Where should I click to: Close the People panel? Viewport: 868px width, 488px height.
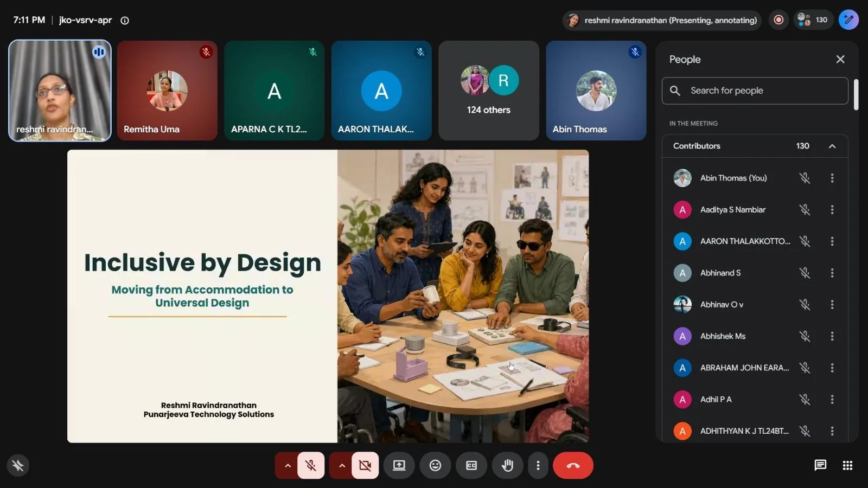(x=840, y=59)
